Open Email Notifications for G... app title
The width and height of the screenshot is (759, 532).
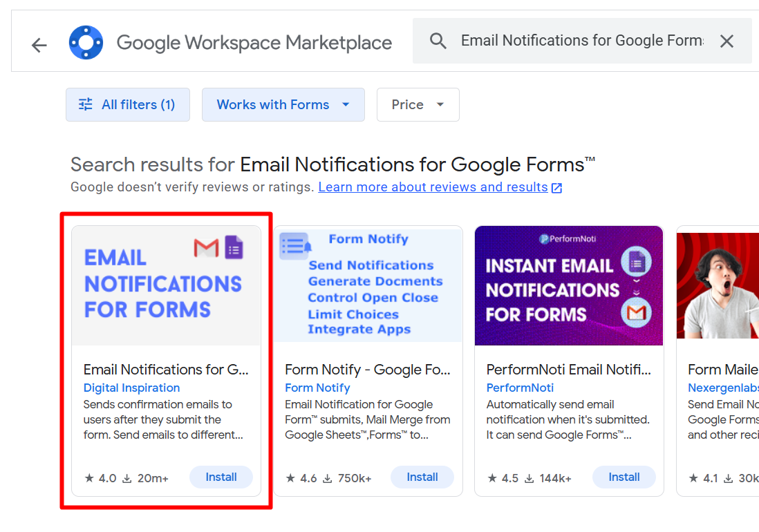point(165,370)
